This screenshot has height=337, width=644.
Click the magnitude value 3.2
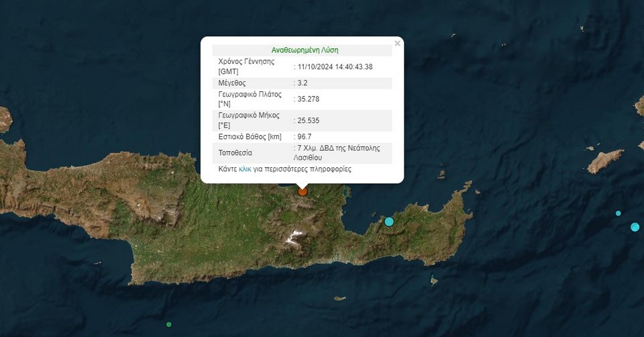click(x=303, y=83)
